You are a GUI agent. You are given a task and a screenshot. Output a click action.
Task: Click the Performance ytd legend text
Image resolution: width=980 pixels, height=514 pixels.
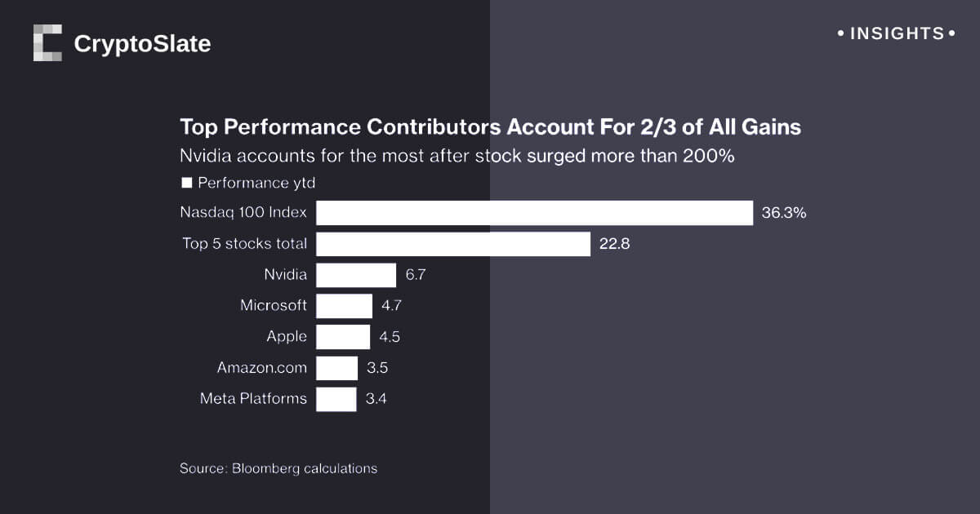[x=256, y=184]
